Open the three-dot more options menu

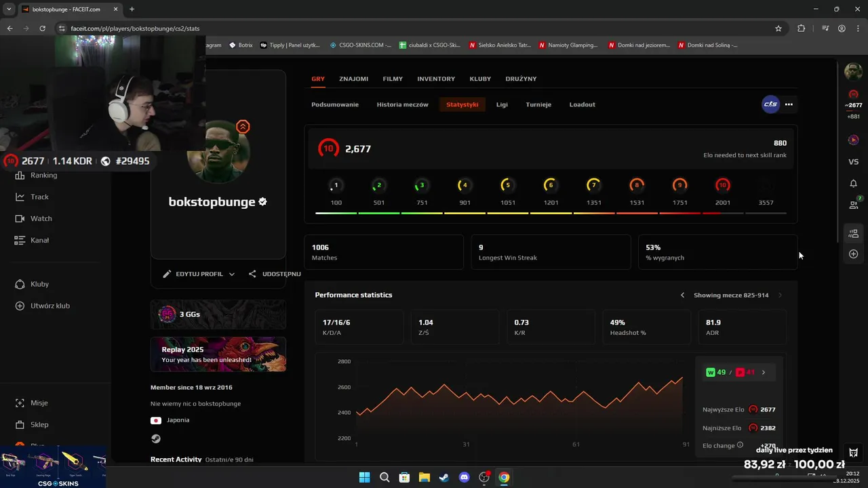tap(789, 104)
